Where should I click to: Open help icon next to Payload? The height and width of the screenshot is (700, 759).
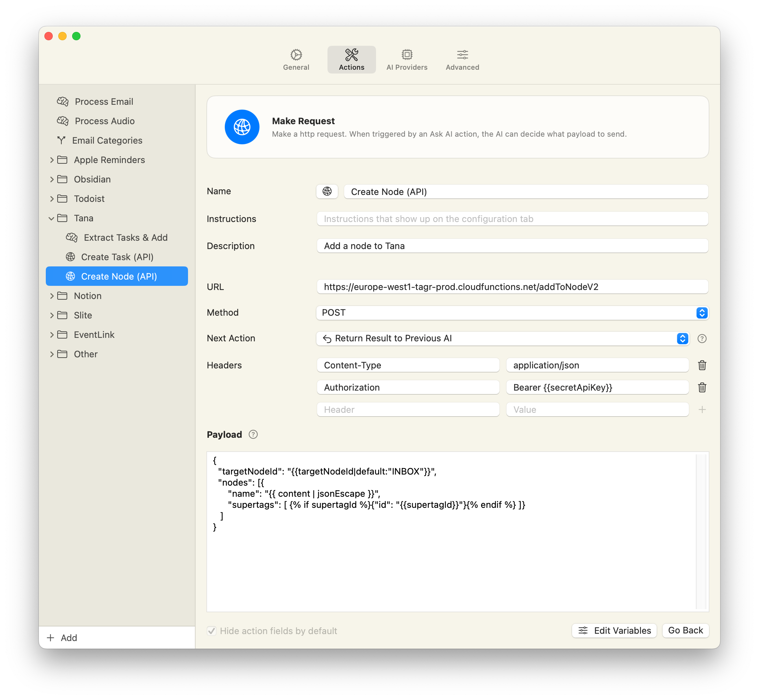[x=253, y=435]
